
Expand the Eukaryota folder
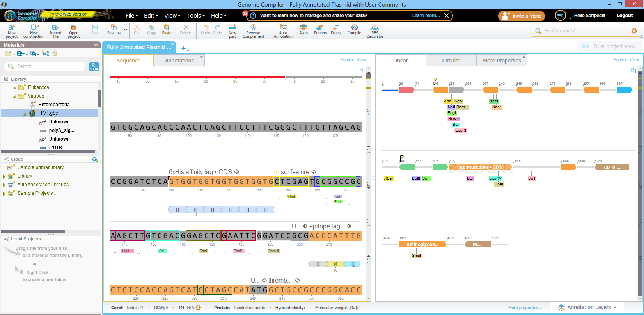[15, 88]
